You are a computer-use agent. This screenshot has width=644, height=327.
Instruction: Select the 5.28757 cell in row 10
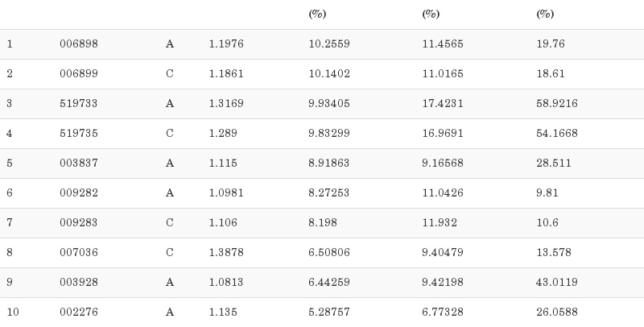[329, 313]
